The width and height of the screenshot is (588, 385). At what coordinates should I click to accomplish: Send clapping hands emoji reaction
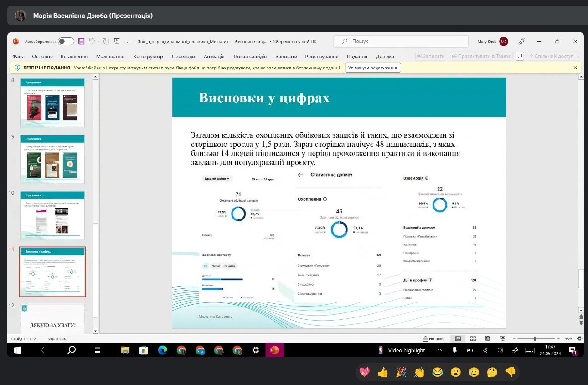(419, 372)
